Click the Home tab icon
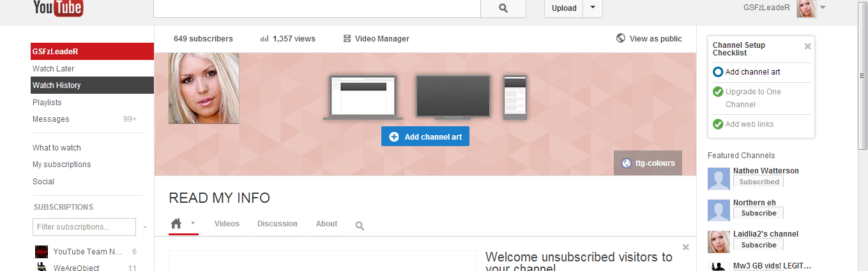868x271 pixels. point(176,223)
